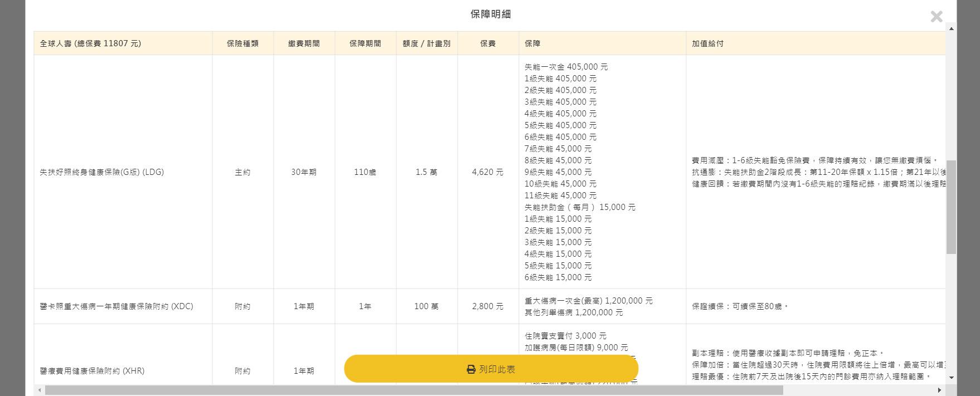Select 失扶好照終身健康保險(G版) (LDG) product name
Viewport: 980px width, 396px height.
102,172
